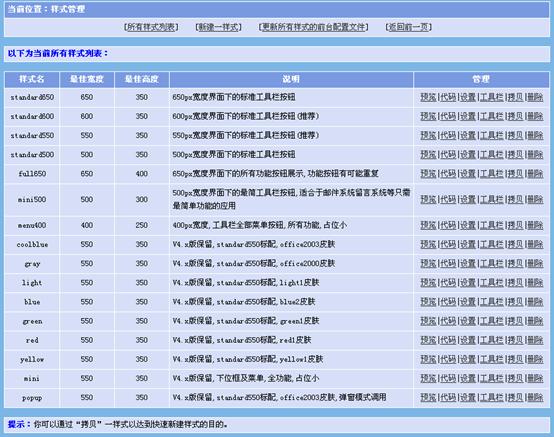Click 工具栏 for full650 row
554x437 pixels.
[491, 173]
